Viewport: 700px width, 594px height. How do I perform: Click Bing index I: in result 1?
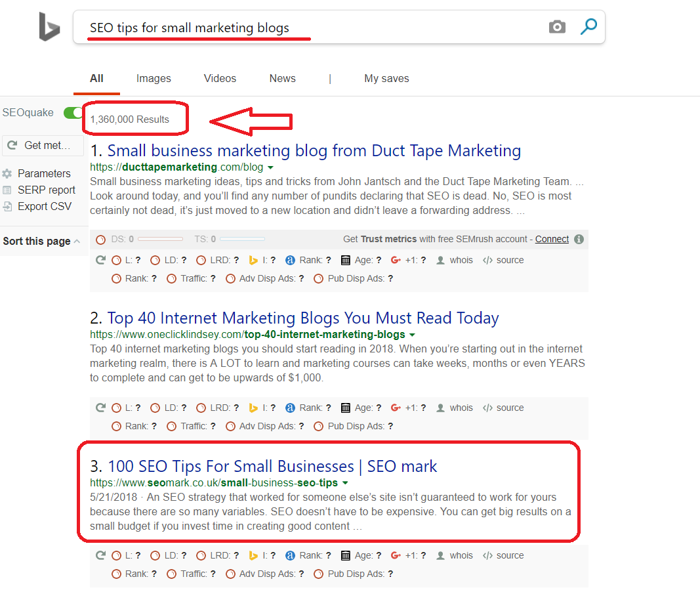point(262,261)
